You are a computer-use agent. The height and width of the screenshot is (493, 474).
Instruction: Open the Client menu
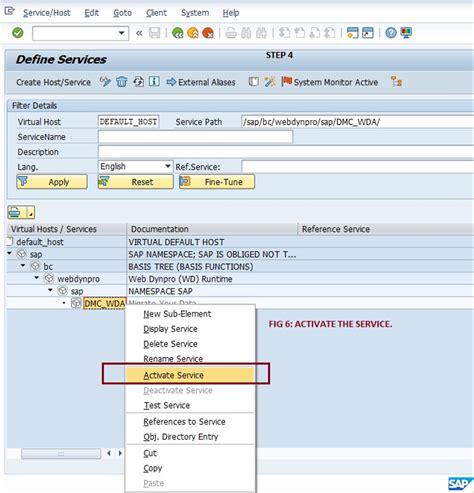click(x=156, y=13)
